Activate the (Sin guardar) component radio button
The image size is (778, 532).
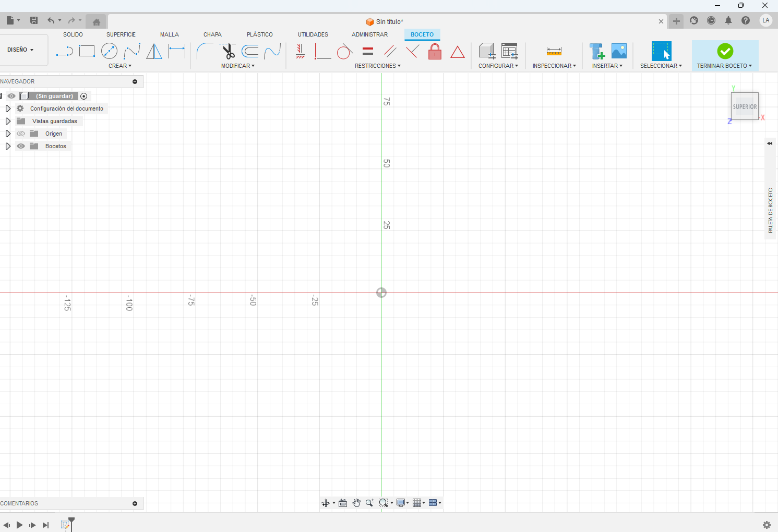[x=84, y=96]
